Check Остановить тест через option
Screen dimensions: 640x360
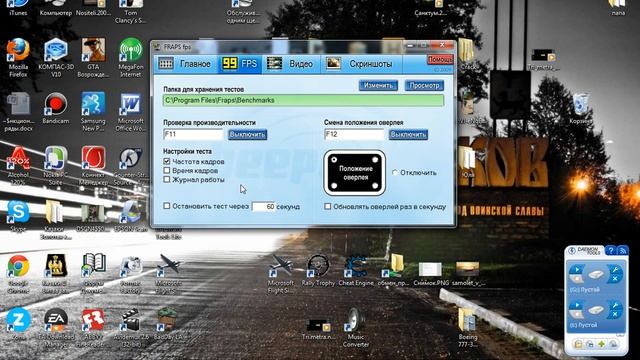tap(167, 206)
